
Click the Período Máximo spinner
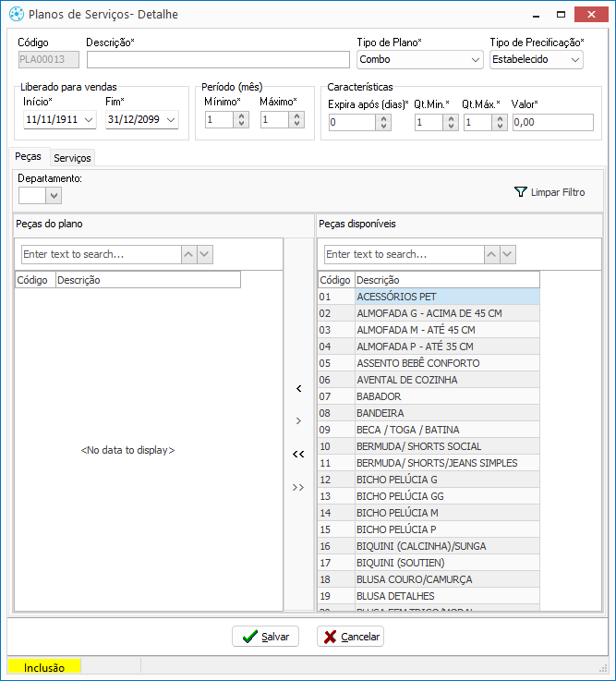[x=296, y=119]
